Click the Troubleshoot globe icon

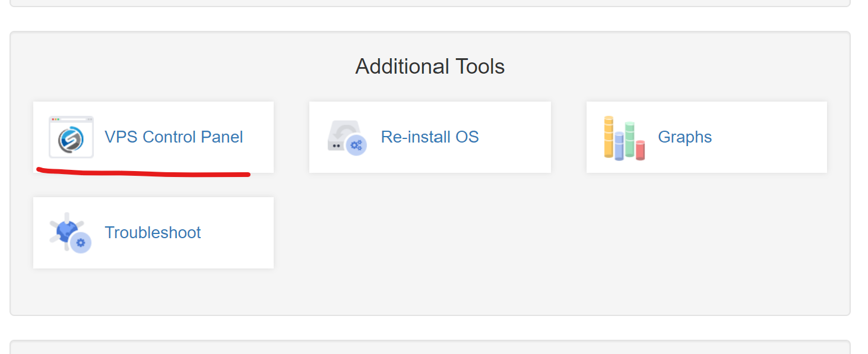point(68,230)
